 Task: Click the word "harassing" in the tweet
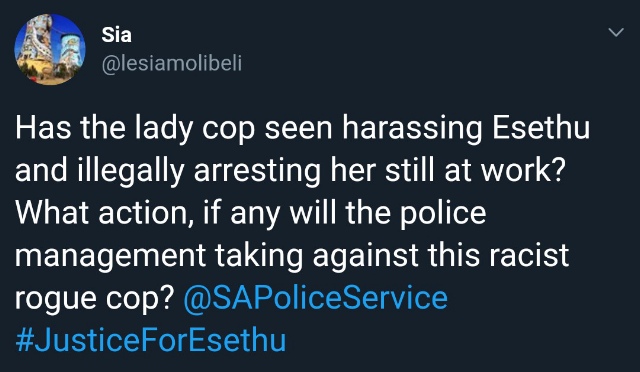[x=412, y=129]
